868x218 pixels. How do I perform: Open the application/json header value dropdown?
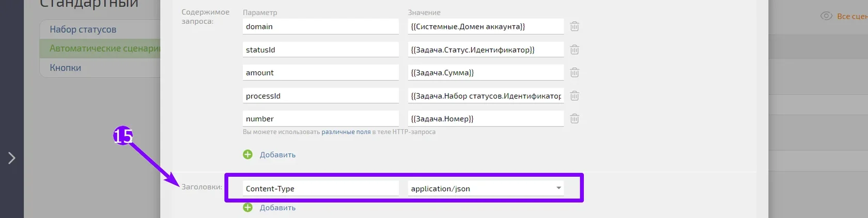tap(486, 189)
